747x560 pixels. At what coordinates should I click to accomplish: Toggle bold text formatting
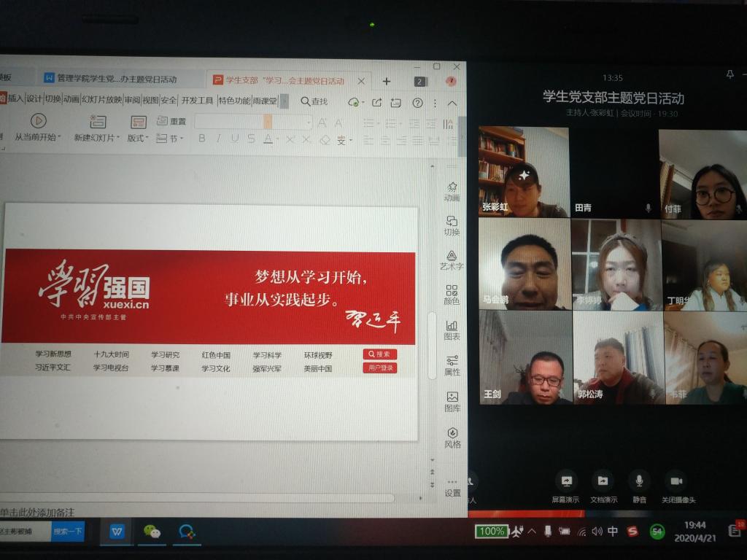202,139
